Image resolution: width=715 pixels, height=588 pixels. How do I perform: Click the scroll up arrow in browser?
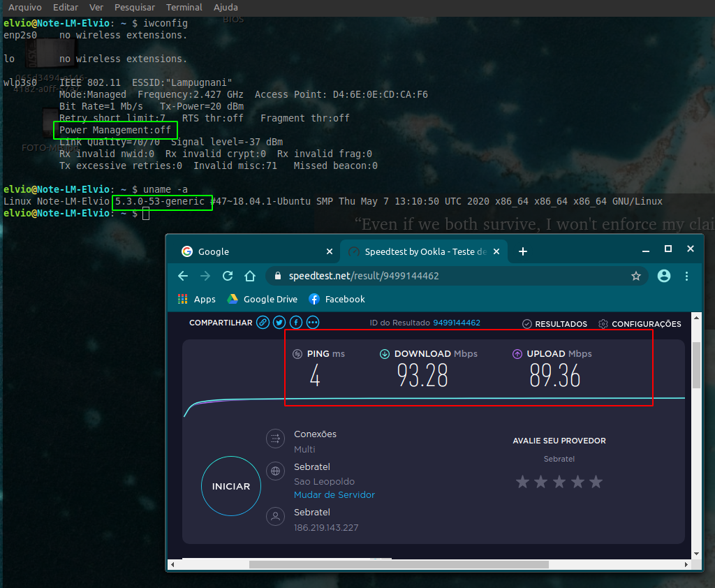[696, 318]
